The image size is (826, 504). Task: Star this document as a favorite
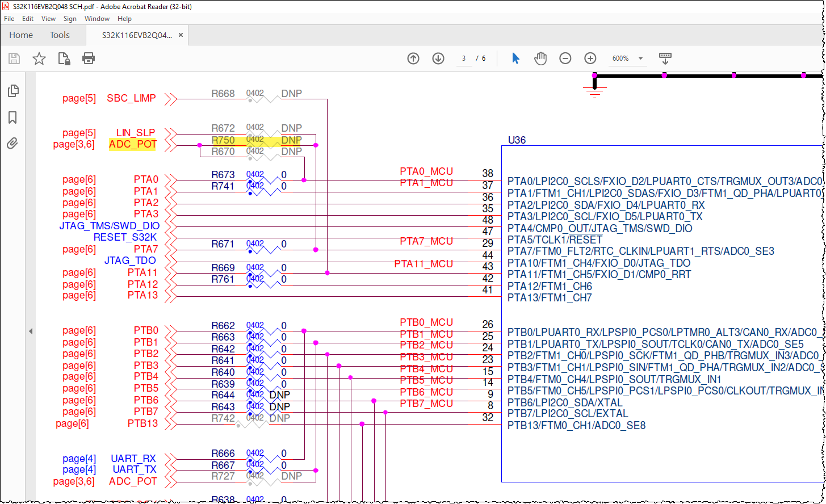(x=38, y=58)
